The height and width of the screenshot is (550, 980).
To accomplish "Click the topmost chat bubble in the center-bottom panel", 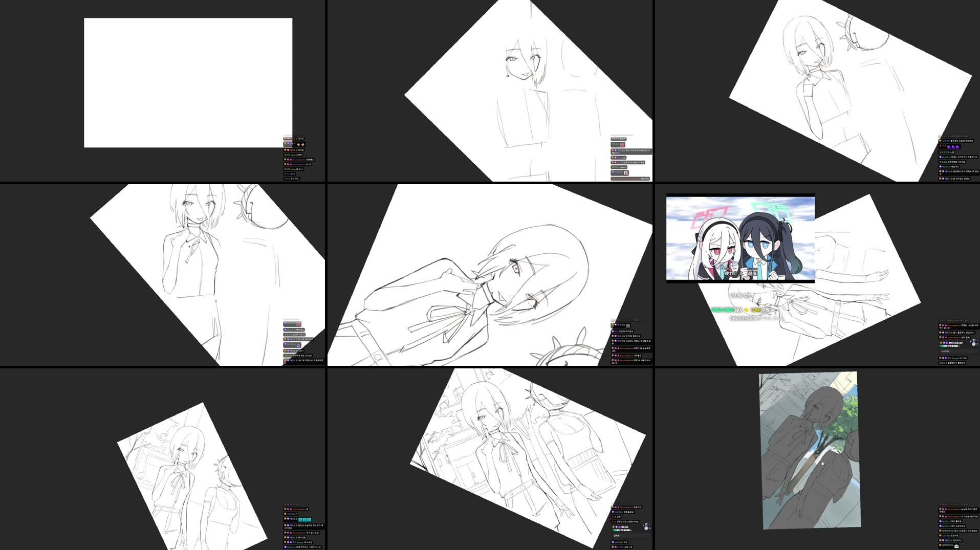I will pos(626,508).
